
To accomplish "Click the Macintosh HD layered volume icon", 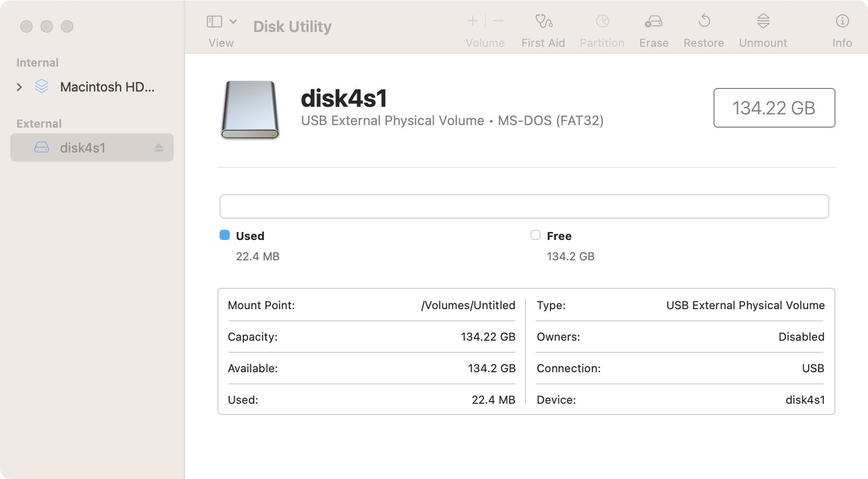I will (42, 86).
